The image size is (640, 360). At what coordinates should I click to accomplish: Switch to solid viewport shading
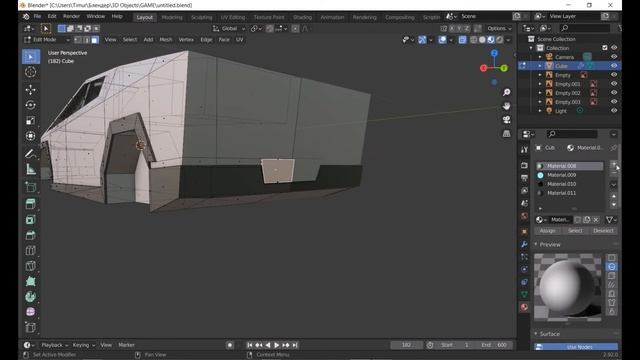(x=482, y=40)
